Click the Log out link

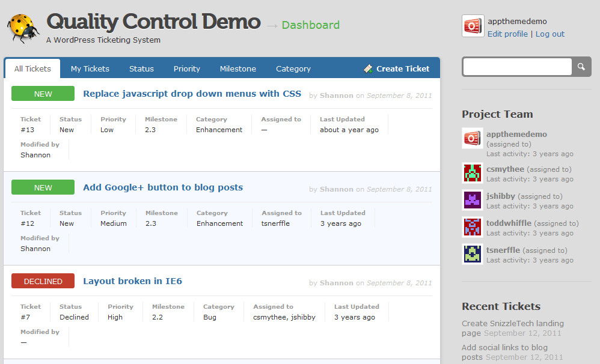click(550, 34)
